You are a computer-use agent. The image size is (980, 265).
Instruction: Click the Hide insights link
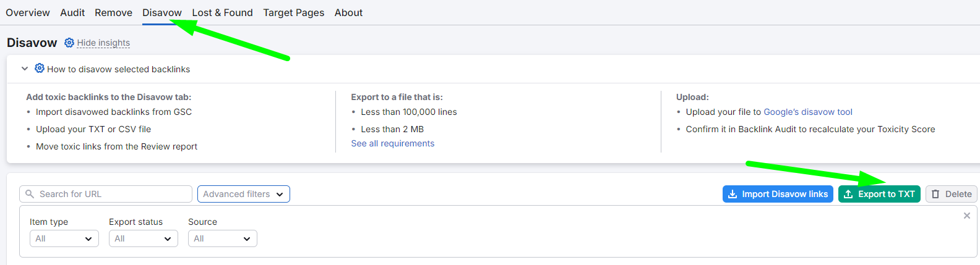coord(103,43)
